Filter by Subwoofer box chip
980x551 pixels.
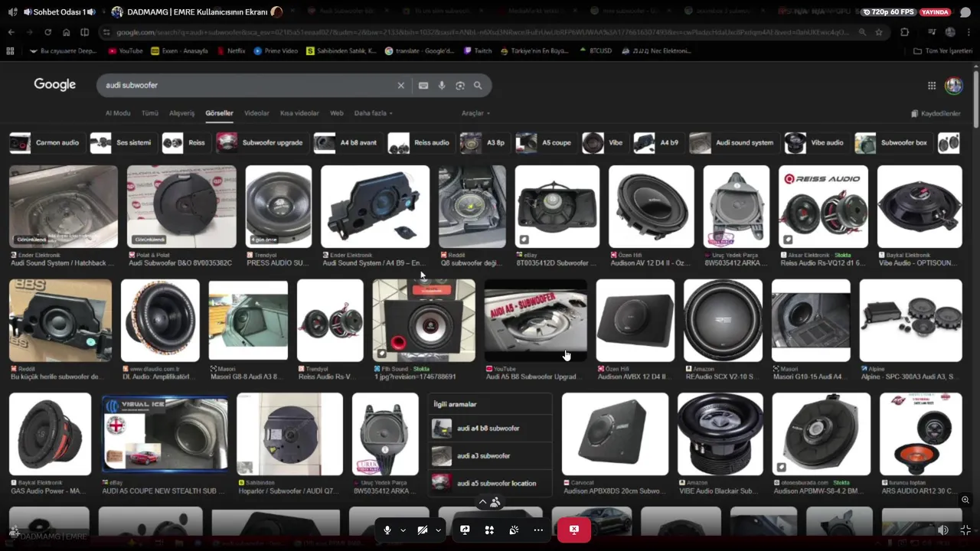(893, 143)
